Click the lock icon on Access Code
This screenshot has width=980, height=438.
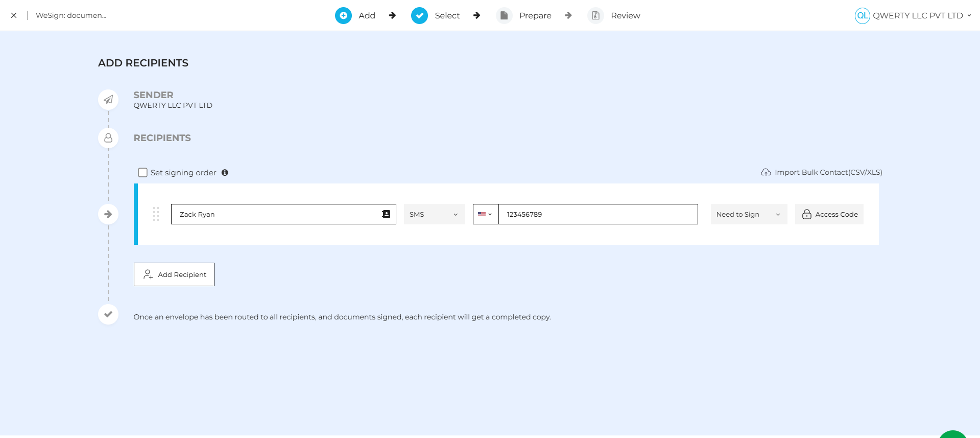click(x=806, y=214)
